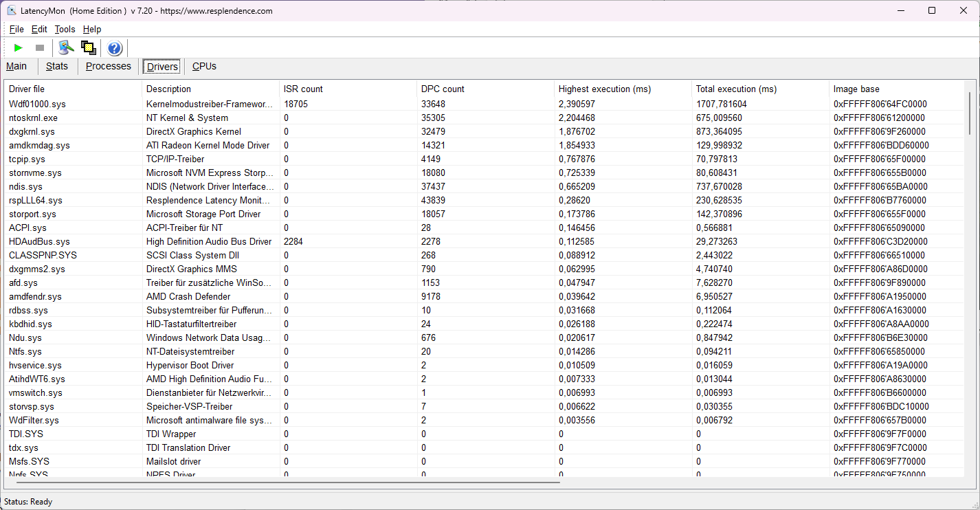Sort by the DPC count column header

[x=486, y=89]
